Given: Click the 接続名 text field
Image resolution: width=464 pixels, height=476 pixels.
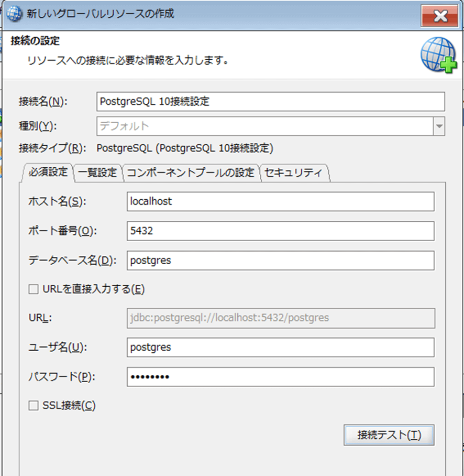Looking at the screenshot, I should click(x=271, y=102).
